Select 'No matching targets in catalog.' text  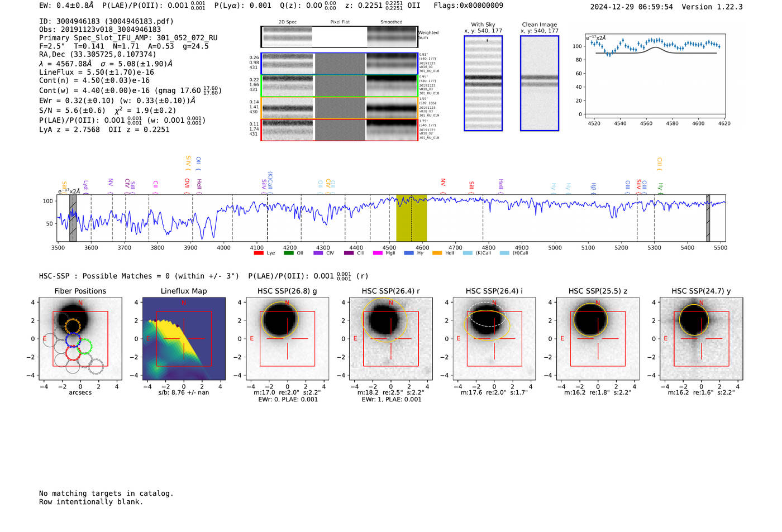pos(106,493)
